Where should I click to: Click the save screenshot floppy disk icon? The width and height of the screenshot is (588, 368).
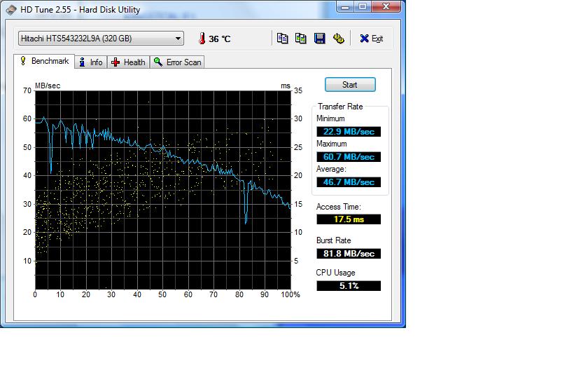[x=319, y=39]
